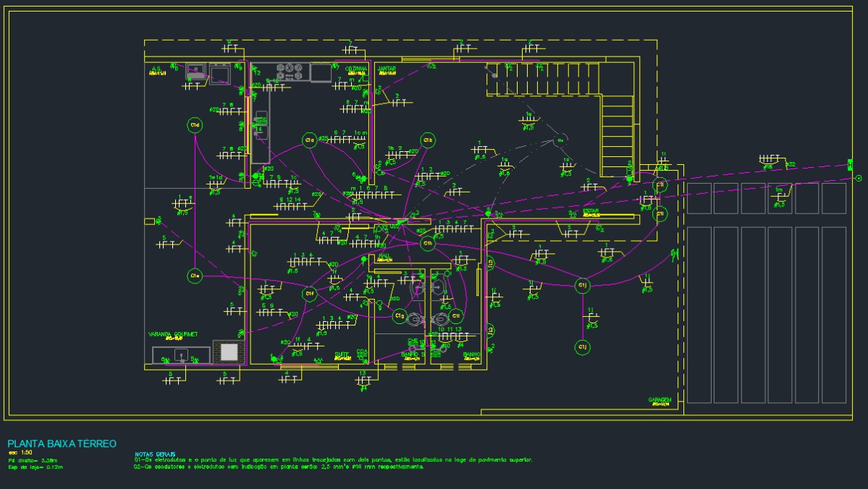Select the C1g light point in the bathroom
This screenshot has width=868, height=489.
click(x=400, y=316)
